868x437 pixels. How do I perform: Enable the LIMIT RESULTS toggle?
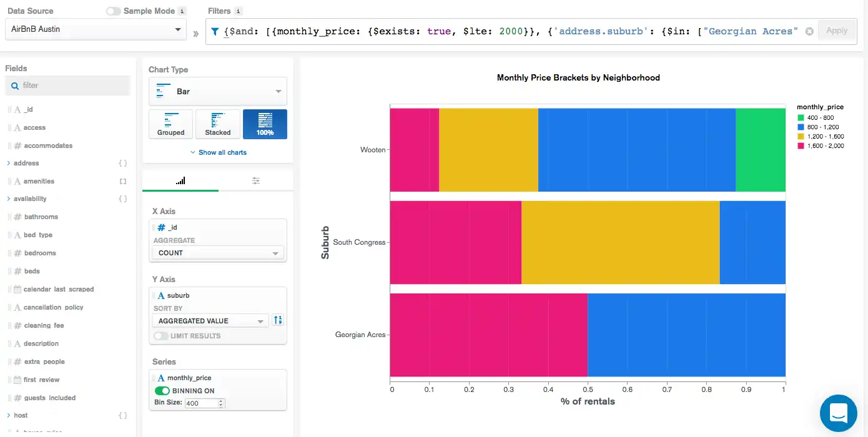point(161,336)
